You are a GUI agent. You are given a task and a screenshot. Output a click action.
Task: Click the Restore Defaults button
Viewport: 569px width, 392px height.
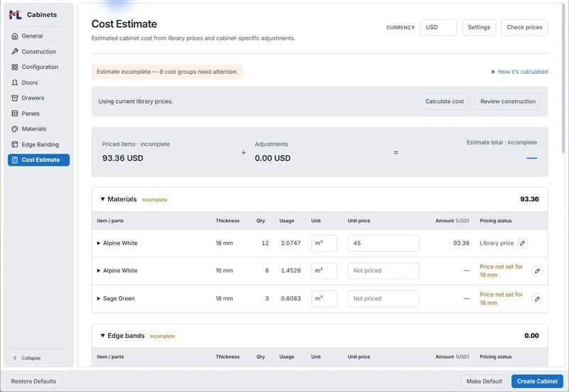point(33,381)
